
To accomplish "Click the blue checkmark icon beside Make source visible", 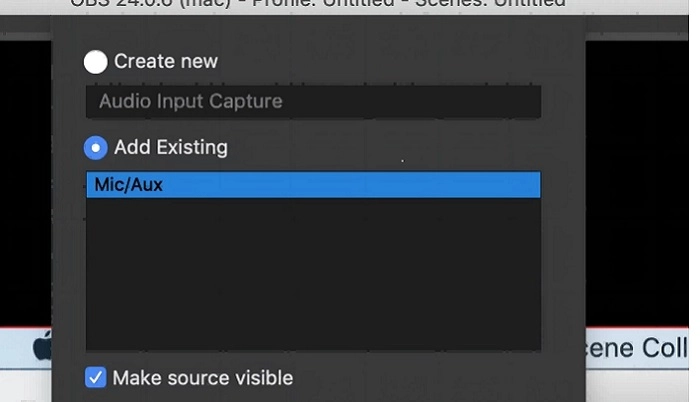I will tap(96, 377).
